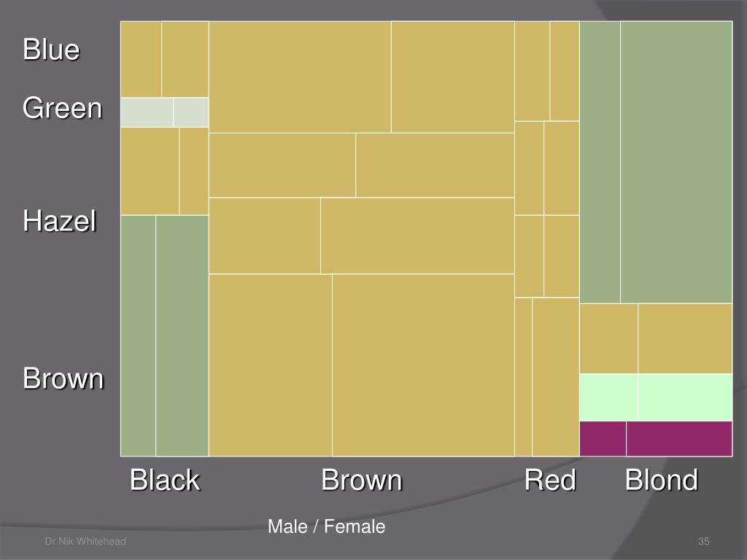The width and height of the screenshot is (747, 560).
Task: Click the narrow tall green rectangle in Blond column
Action: tap(600, 162)
